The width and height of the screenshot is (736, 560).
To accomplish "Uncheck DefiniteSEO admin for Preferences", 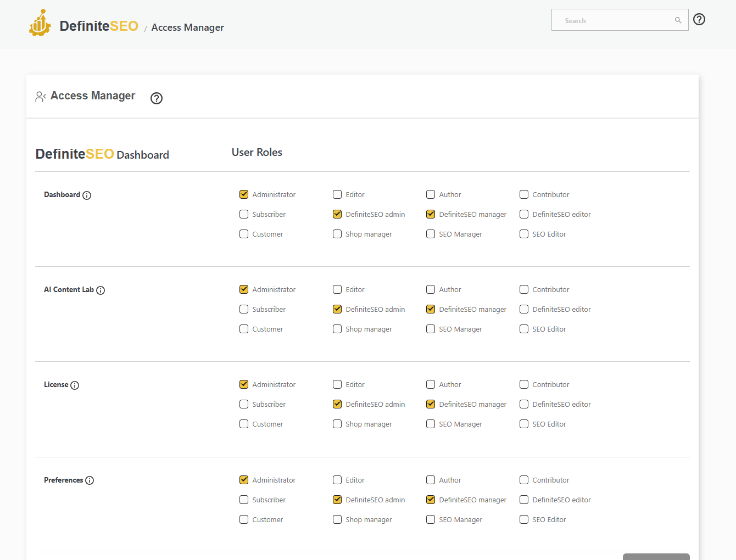I will (337, 500).
